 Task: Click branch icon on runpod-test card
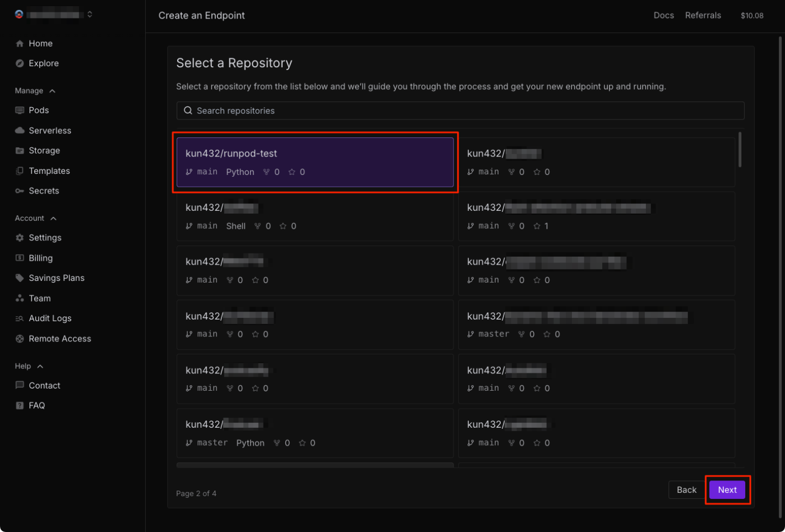[x=189, y=172]
